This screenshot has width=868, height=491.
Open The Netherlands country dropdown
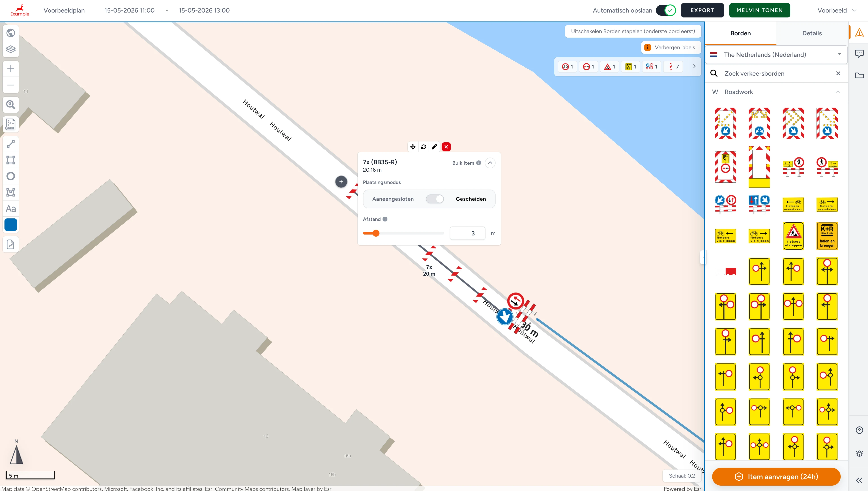pos(776,55)
